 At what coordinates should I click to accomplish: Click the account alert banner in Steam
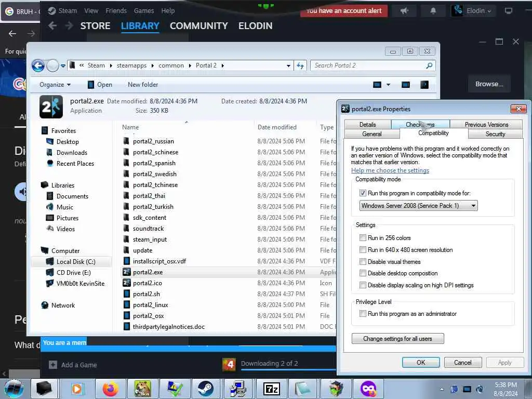(x=343, y=11)
